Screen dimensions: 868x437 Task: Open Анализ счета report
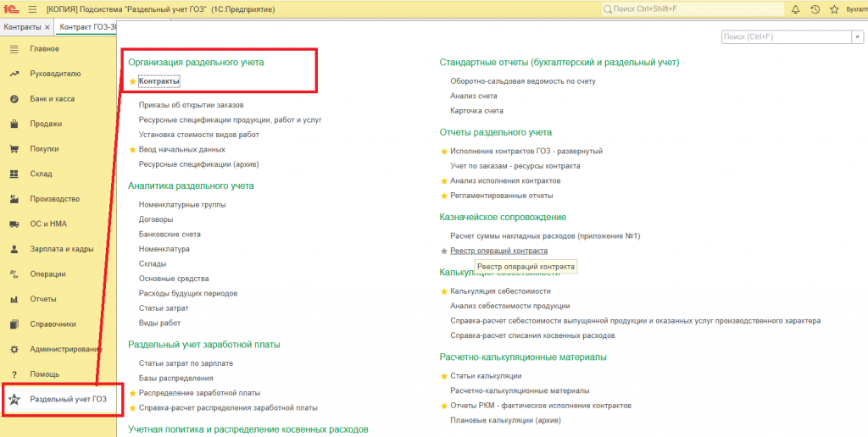pyautogui.click(x=473, y=96)
